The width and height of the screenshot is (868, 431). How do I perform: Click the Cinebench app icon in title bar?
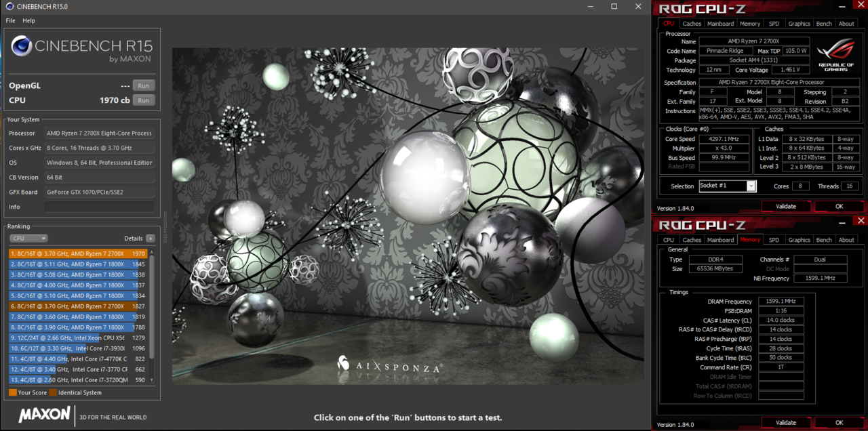click(x=9, y=6)
